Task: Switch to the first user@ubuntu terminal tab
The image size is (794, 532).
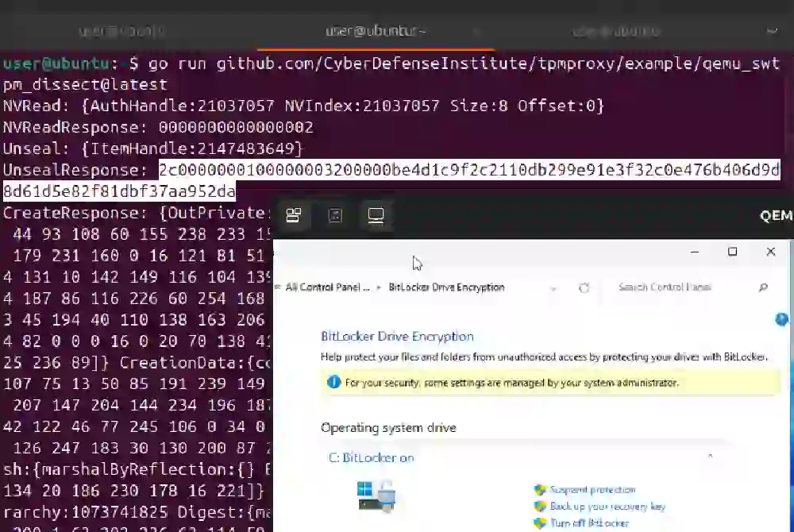Action: click(121, 31)
